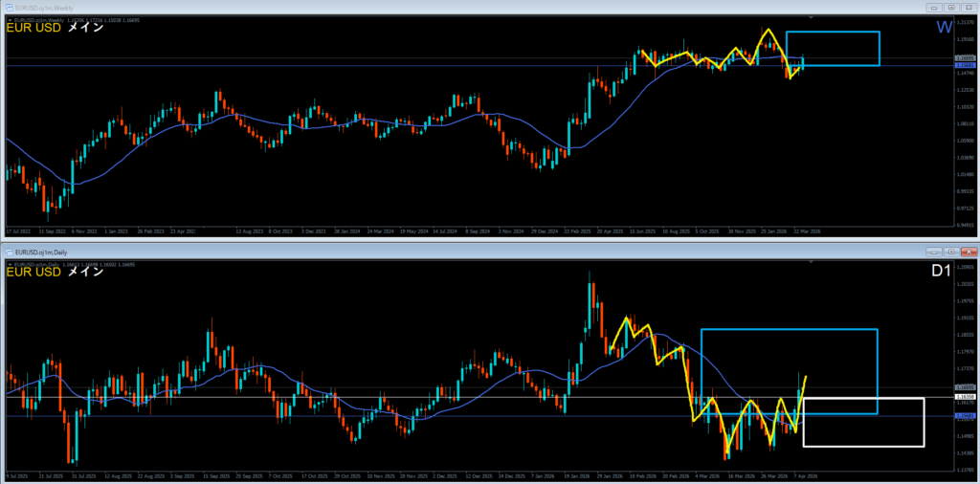Viewport: 980px width, 484px height.
Task: Click the 1.19160 price scale value in Weekly chart
Action: [965, 39]
